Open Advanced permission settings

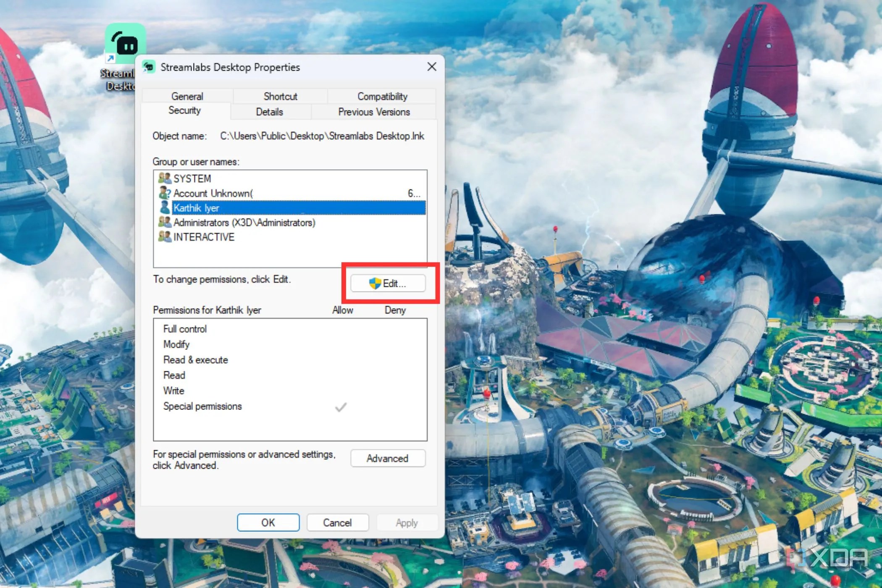click(388, 458)
